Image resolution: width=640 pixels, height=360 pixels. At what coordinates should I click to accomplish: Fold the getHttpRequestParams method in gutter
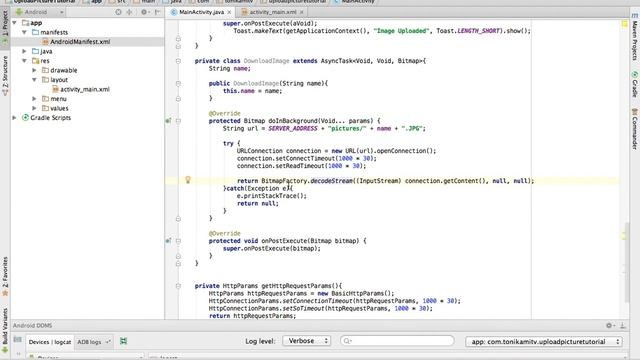point(178,286)
